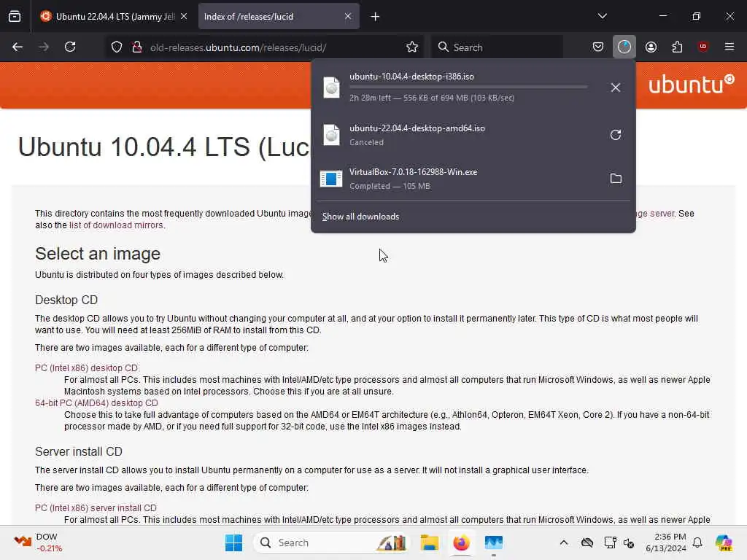Screen dimensions: 747x560
Task: Click the 'Desktop CD' heading text
Action: pos(66,300)
